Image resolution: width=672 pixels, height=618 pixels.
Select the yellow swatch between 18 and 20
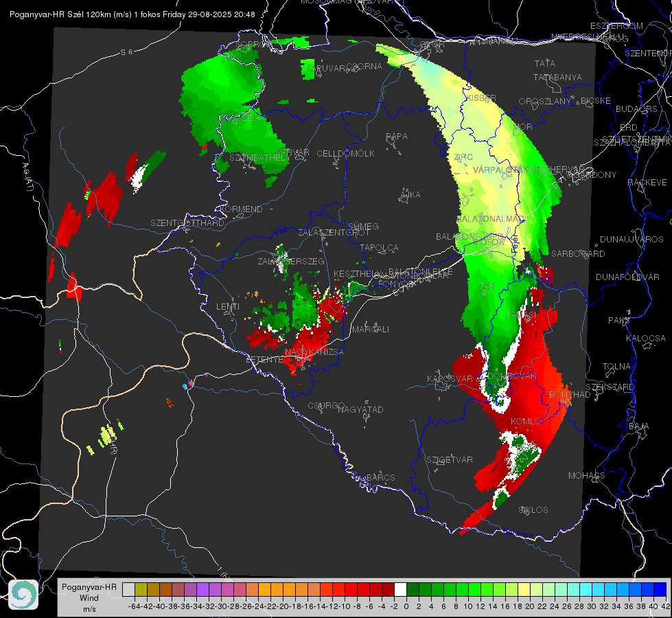point(524,589)
